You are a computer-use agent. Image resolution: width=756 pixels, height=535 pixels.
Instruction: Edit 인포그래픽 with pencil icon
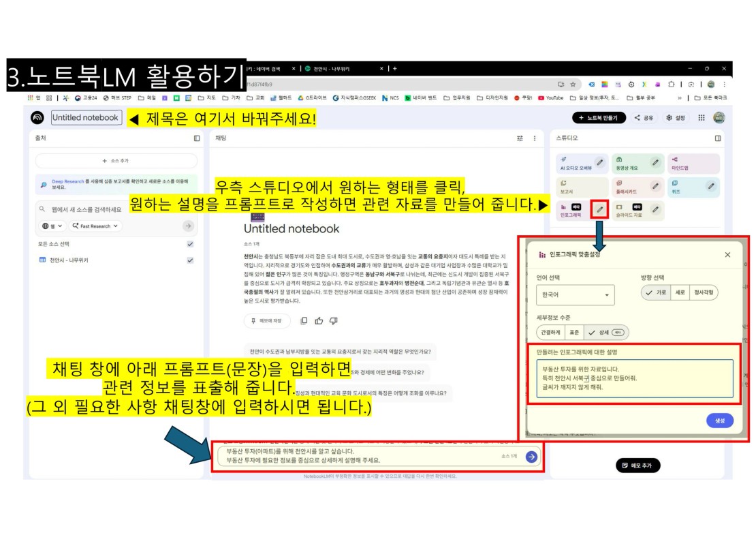pyautogui.click(x=599, y=209)
